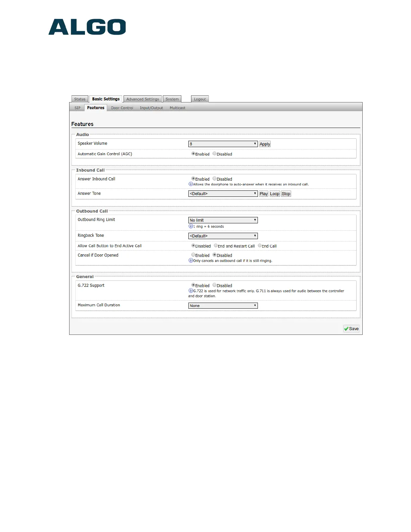The height and width of the screenshot is (532, 411).
Task: Click the 'Outbound Ring Limit' label
Action: click(96, 220)
